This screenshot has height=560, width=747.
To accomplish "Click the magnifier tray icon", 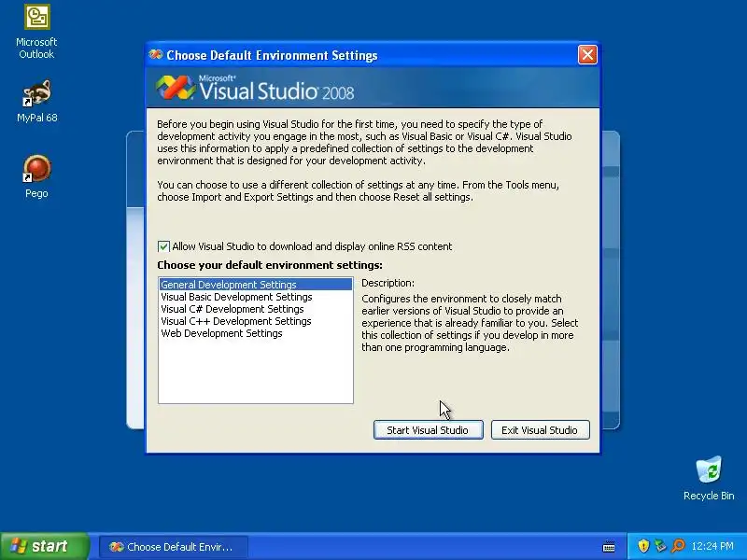I will tap(678, 546).
